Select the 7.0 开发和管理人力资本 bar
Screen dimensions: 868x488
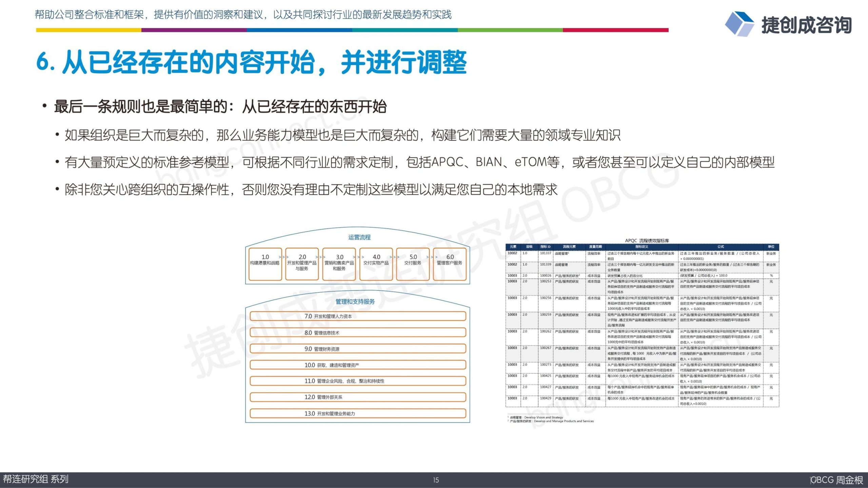click(358, 316)
